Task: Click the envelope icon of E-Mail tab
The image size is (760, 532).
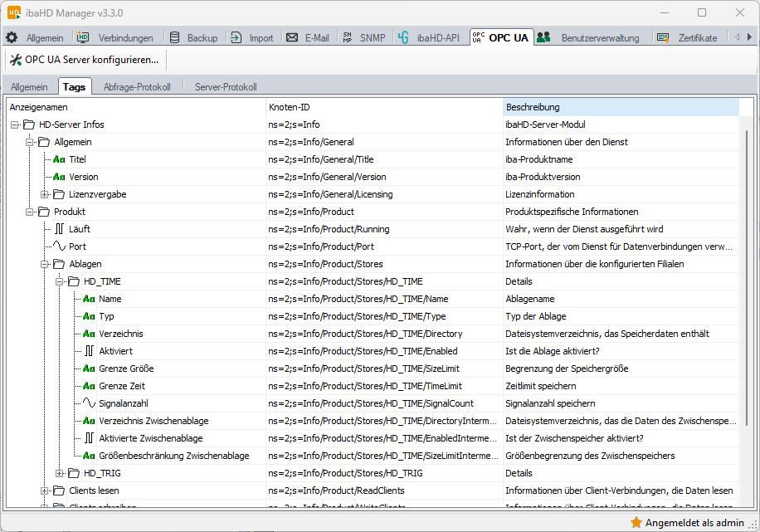Action: tap(292, 38)
